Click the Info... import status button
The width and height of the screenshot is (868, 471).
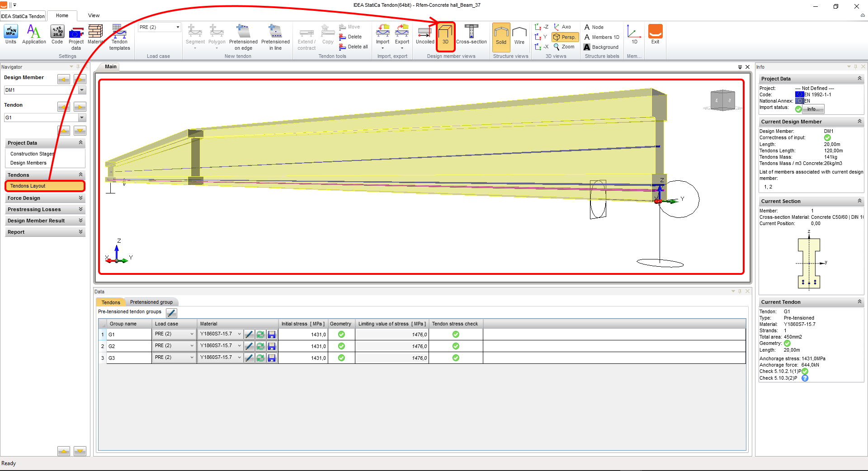[813, 109]
